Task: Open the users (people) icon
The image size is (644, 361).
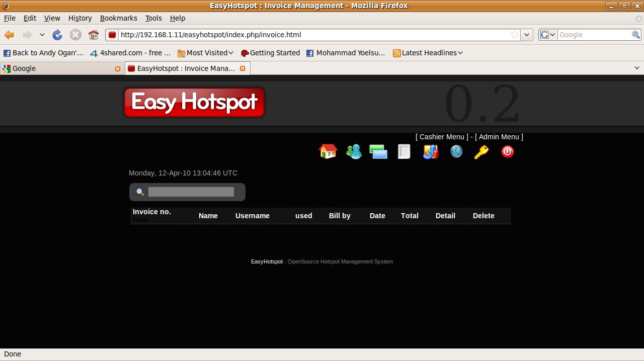Action: coord(354,151)
